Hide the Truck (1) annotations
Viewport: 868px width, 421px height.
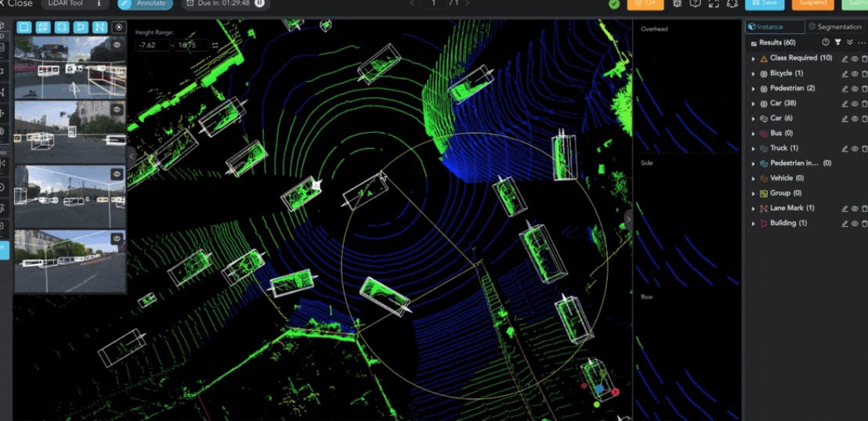(855, 148)
